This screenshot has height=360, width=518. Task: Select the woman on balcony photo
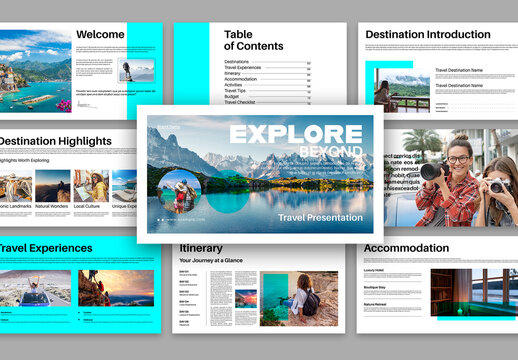point(402,90)
